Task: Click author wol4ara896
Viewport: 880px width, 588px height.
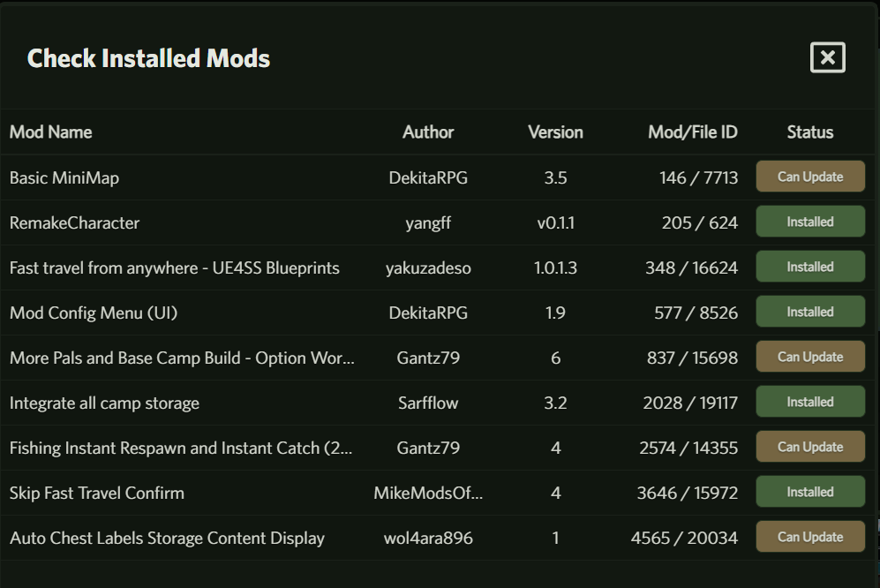Action: click(428, 538)
